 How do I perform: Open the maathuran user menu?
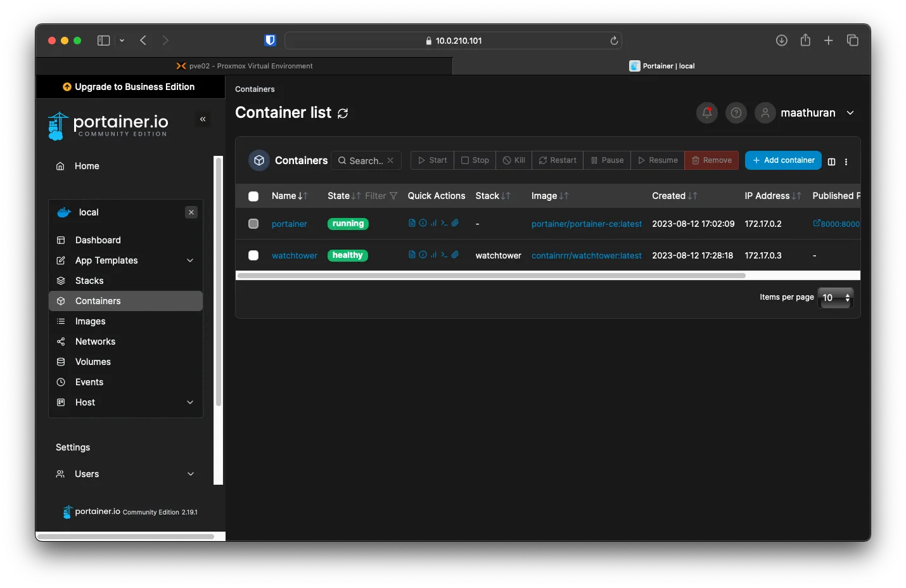click(806, 113)
